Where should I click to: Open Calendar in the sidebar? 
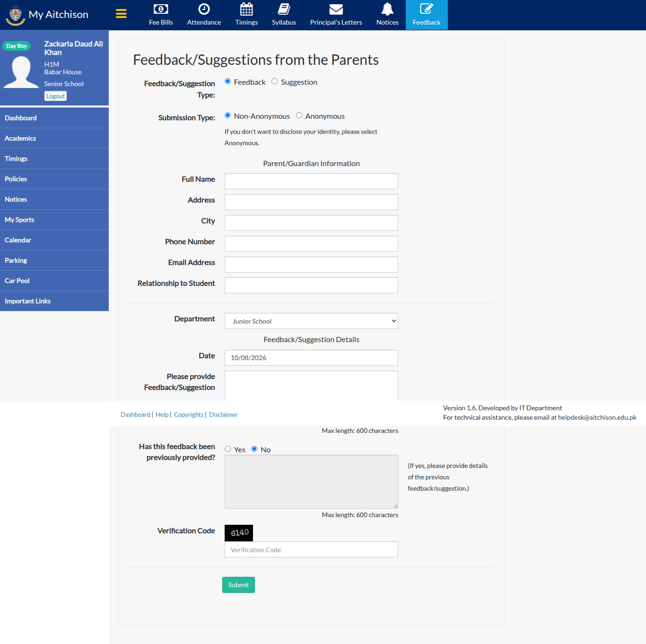pos(54,240)
